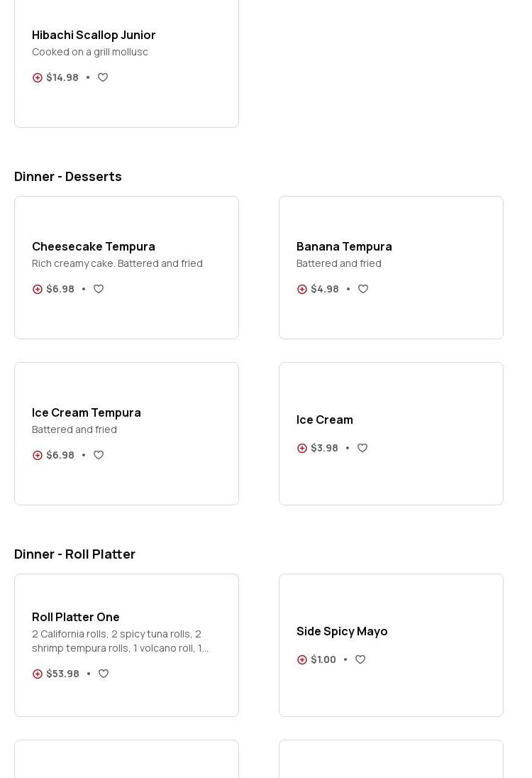Add Hibachi Scallop Junior to order
The height and width of the screenshot is (778, 532).
tap(38, 78)
